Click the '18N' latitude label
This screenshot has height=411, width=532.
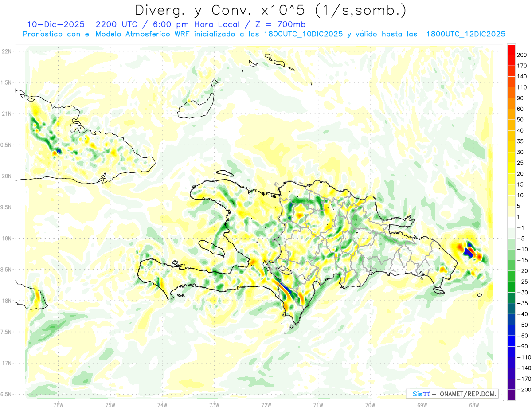pos(6,301)
